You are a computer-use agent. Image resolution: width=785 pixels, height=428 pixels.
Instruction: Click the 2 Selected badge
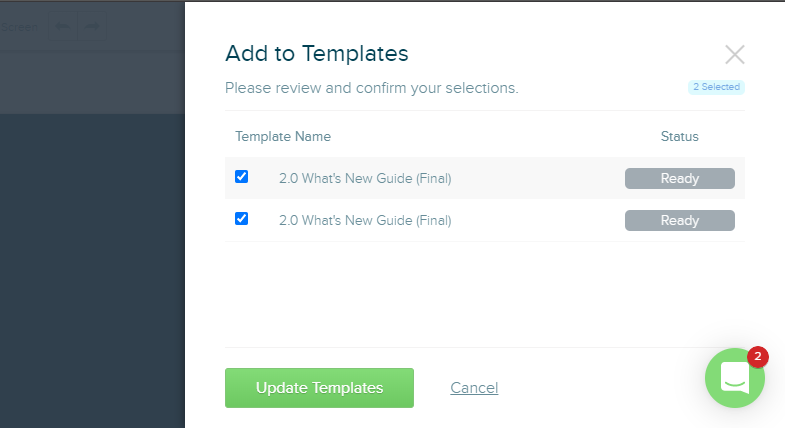pos(716,87)
